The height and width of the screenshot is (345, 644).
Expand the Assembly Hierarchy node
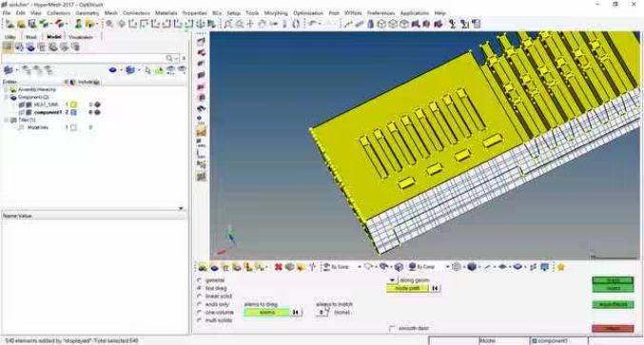click(6, 89)
